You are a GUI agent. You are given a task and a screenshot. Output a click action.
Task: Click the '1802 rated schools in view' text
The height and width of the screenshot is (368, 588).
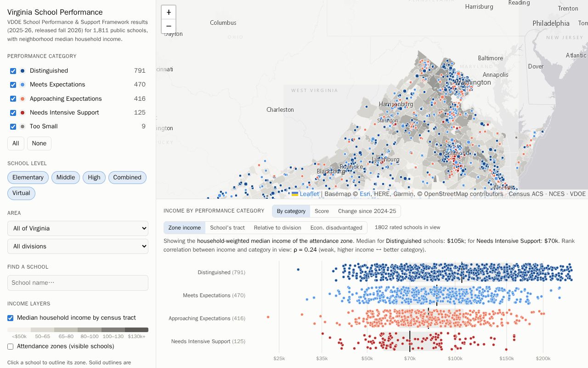tap(407, 227)
